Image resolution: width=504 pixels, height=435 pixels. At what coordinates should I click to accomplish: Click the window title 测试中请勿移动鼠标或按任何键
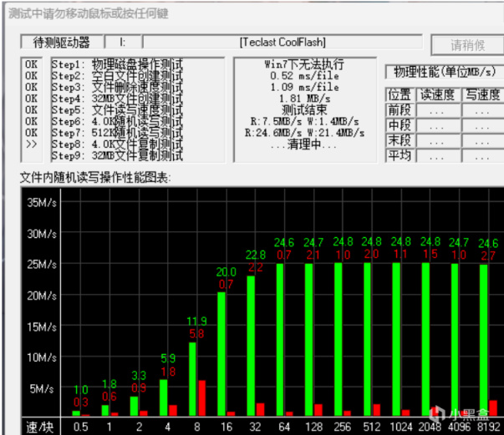point(89,14)
